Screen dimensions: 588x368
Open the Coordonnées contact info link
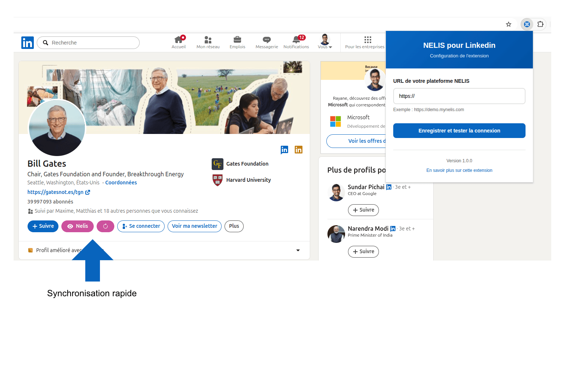[x=121, y=183]
